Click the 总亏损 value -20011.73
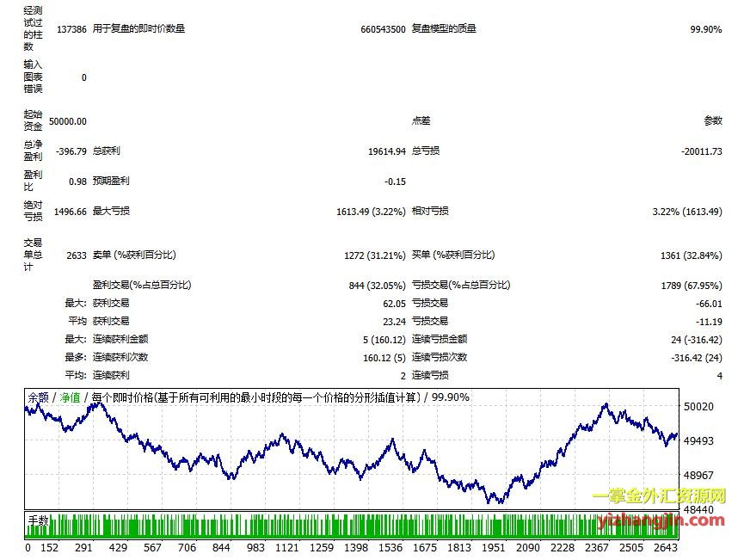 [701, 151]
